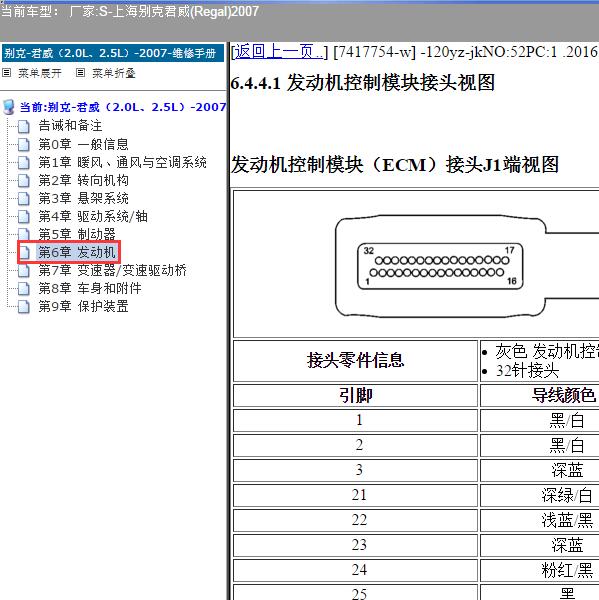Image resolution: width=599 pixels, height=600 pixels.
Task: Click the 浅蓝/黑 wire color cell
Action: coord(540,520)
